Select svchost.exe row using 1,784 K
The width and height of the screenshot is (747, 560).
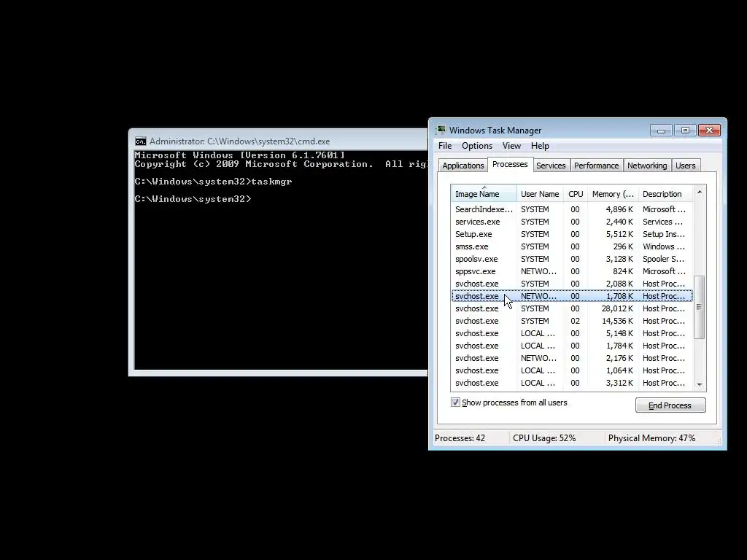pyautogui.click(x=572, y=345)
